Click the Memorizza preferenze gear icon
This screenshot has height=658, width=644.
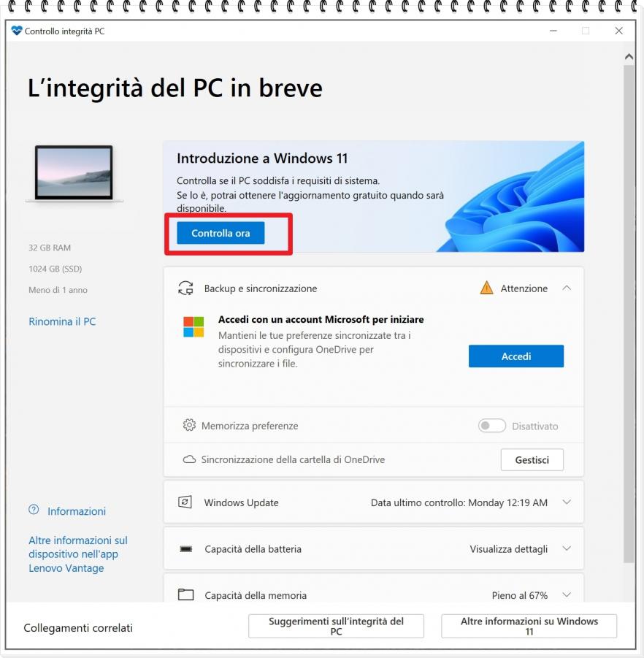(x=189, y=426)
